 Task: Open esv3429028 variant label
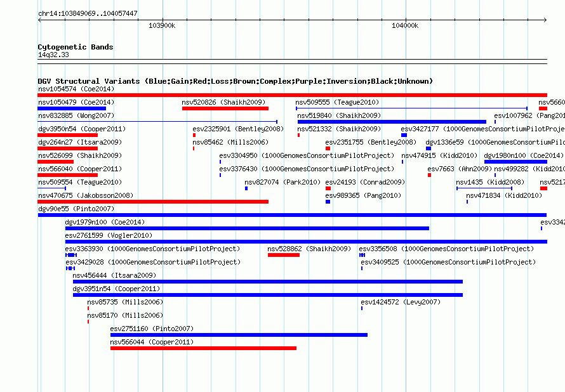coord(153,262)
